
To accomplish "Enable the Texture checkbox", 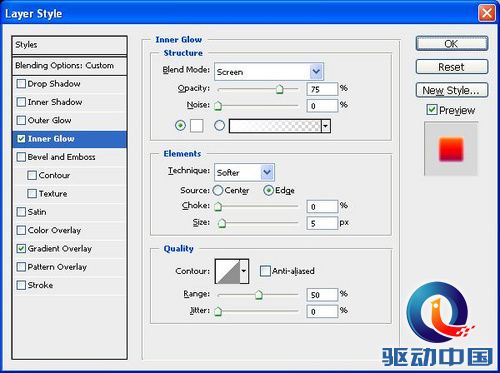I will (32, 194).
